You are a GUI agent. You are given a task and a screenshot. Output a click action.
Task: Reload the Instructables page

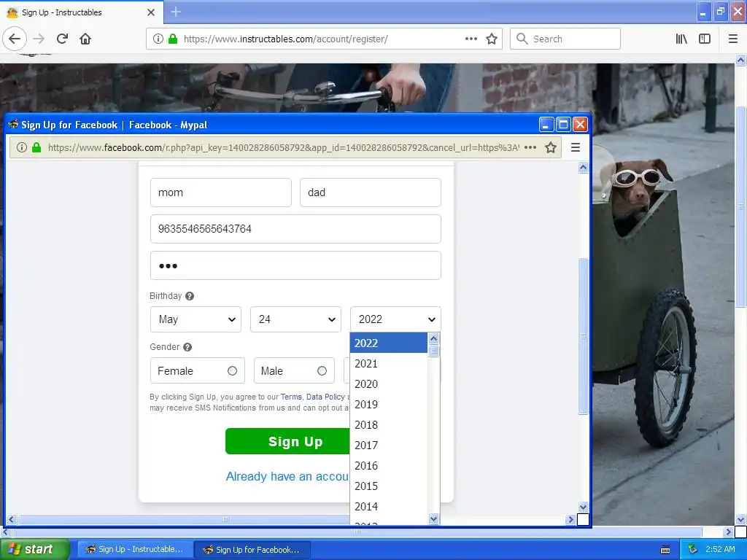click(x=62, y=39)
